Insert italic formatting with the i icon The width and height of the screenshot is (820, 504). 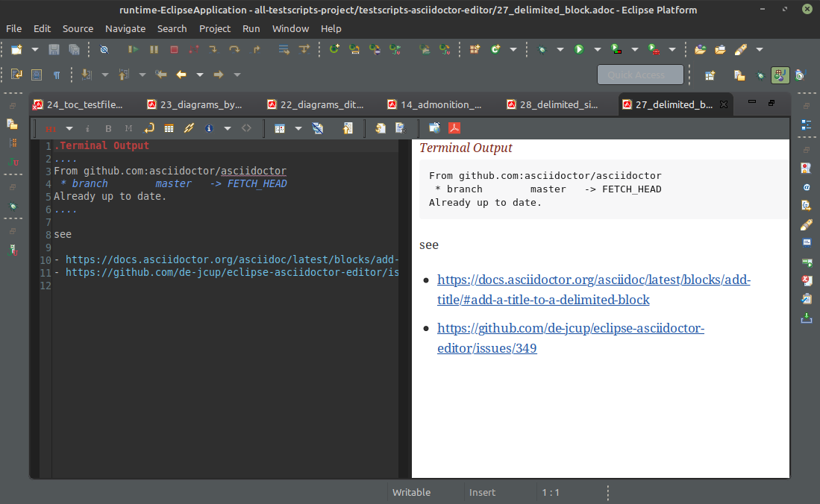pyautogui.click(x=88, y=128)
